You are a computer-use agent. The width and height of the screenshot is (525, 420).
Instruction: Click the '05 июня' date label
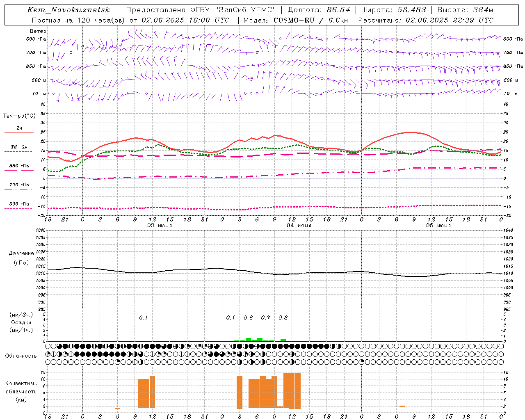[x=438, y=226]
